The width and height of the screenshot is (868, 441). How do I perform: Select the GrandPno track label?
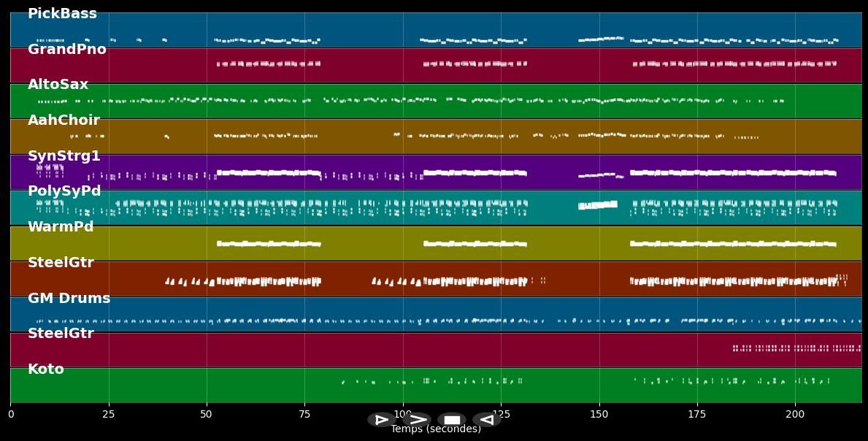pyautogui.click(x=67, y=50)
